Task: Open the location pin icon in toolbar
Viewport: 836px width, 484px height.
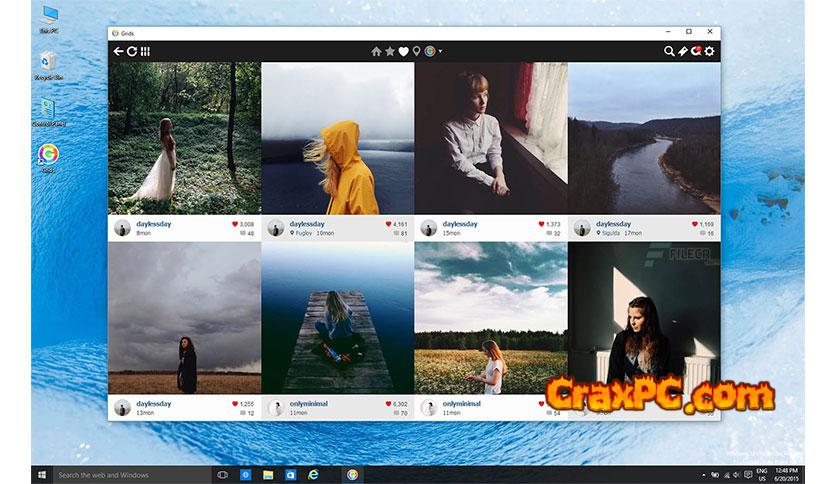Action: 417,52
